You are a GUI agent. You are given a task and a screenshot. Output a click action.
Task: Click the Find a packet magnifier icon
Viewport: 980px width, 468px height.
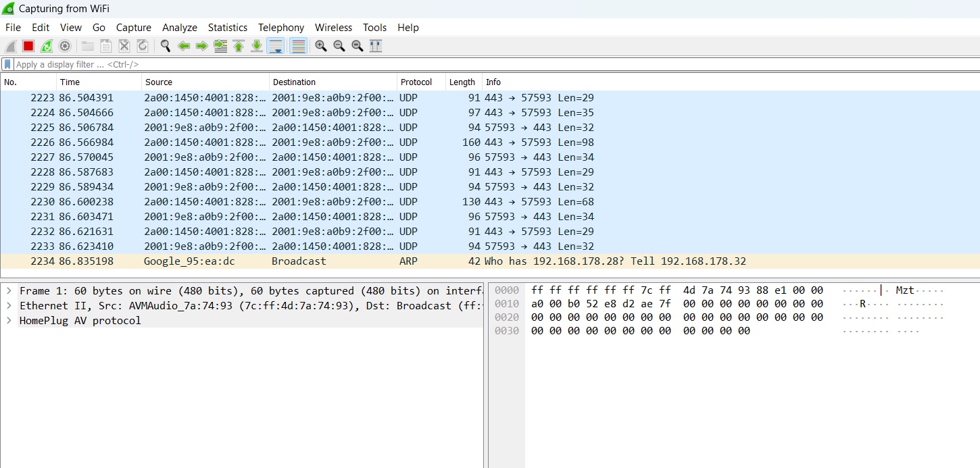click(x=164, y=45)
